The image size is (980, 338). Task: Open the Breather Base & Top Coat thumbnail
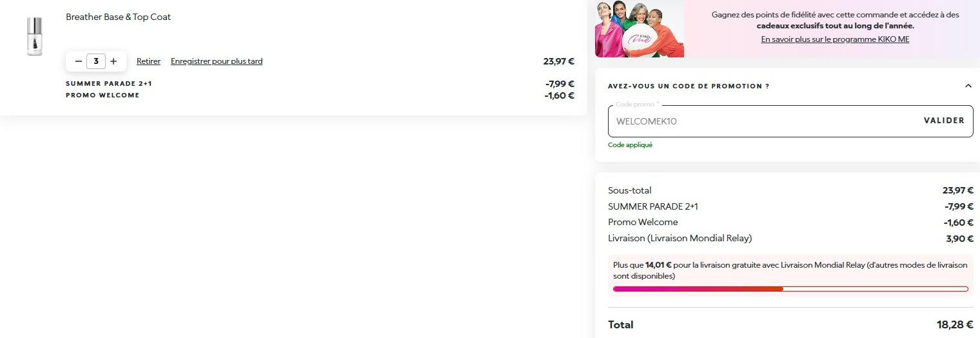tap(34, 36)
